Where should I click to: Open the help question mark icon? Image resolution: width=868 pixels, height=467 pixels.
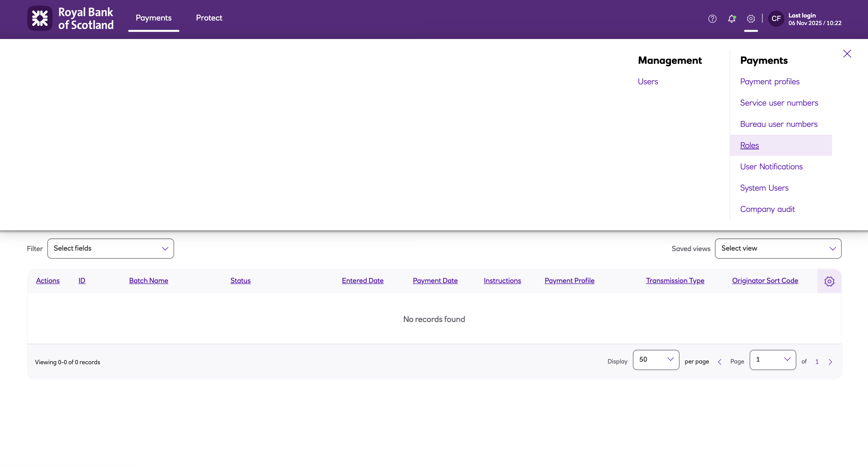(x=712, y=19)
